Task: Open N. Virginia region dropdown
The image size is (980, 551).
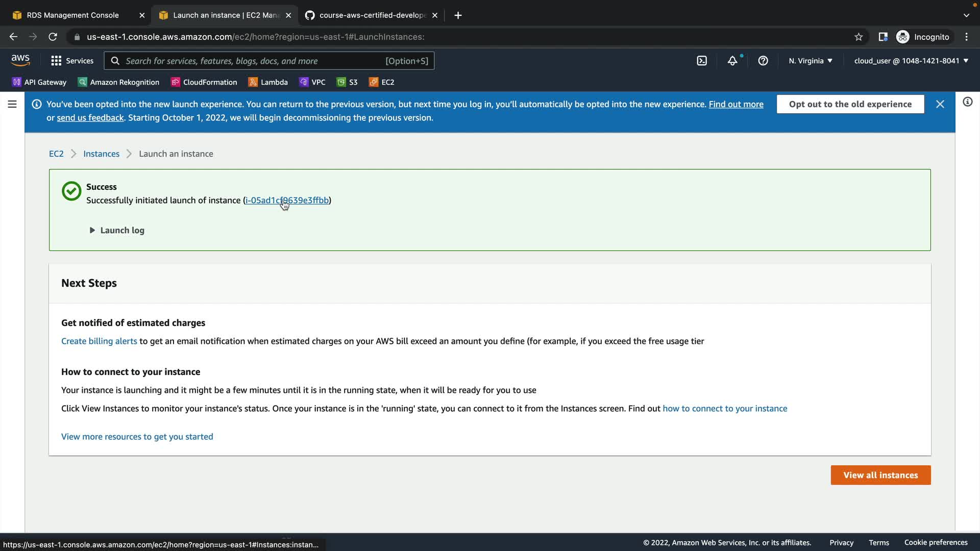Action: point(810,61)
